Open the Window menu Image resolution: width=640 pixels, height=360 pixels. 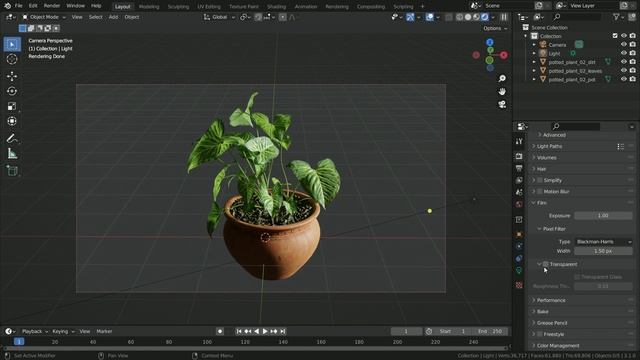[x=76, y=6]
